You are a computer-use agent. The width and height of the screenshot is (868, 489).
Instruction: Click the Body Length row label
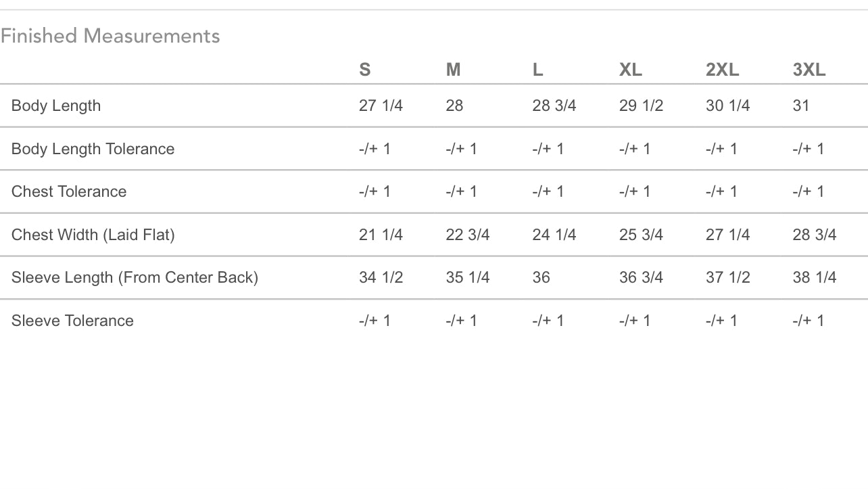coord(56,106)
